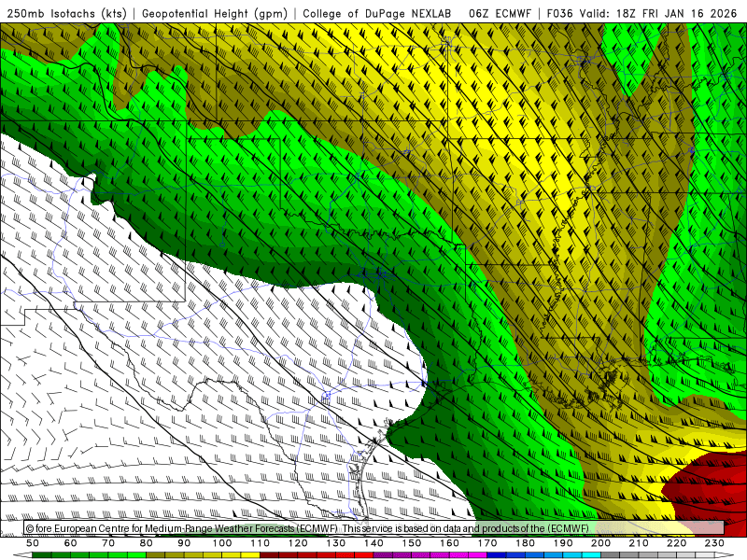The height and width of the screenshot is (560, 747).
Task: Select the 200 knot scale label
Action: [x=600, y=543]
